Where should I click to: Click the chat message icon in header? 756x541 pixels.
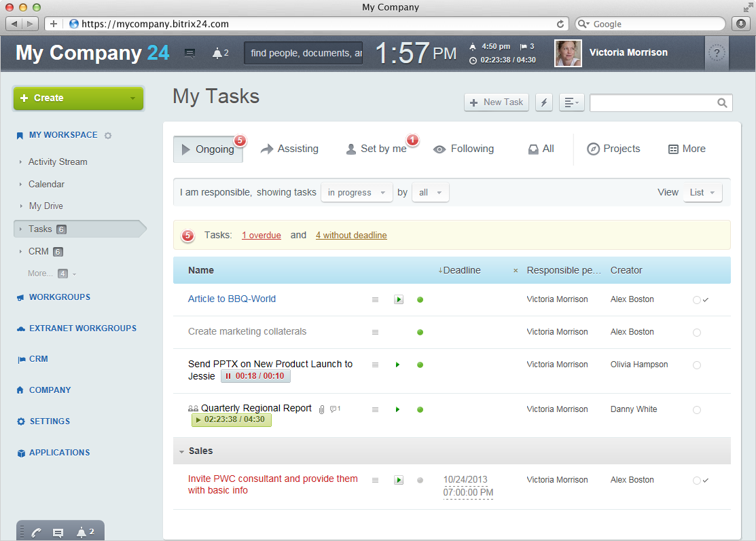pyautogui.click(x=190, y=53)
